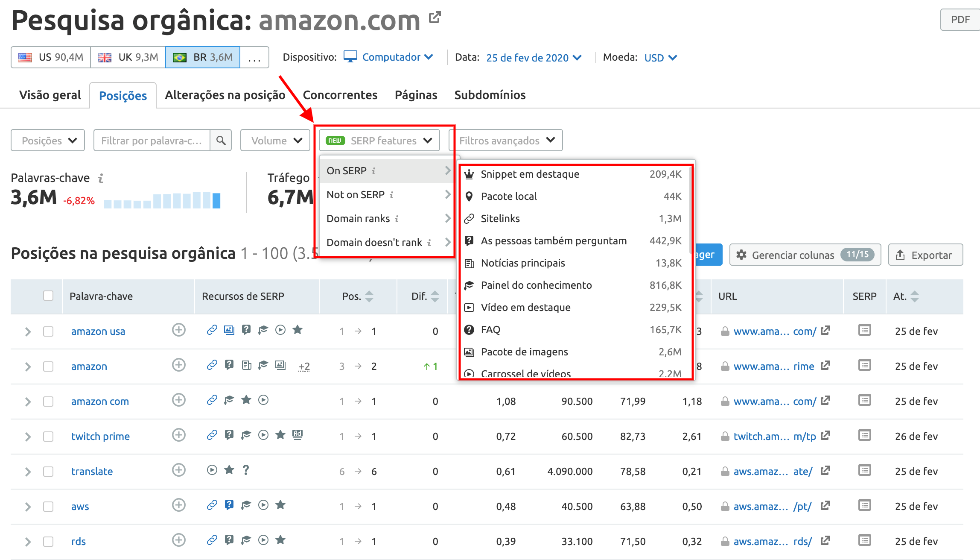Sort table by Pos. column arrows
Image resolution: width=980 pixels, height=560 pixels.
(x=370, y=296)
